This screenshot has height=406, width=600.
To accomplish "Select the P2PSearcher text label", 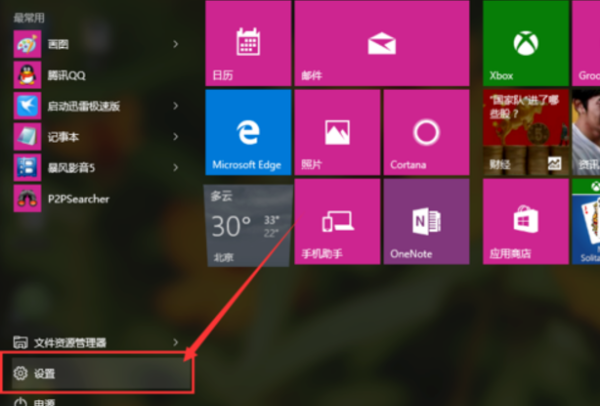I will 78,199.
